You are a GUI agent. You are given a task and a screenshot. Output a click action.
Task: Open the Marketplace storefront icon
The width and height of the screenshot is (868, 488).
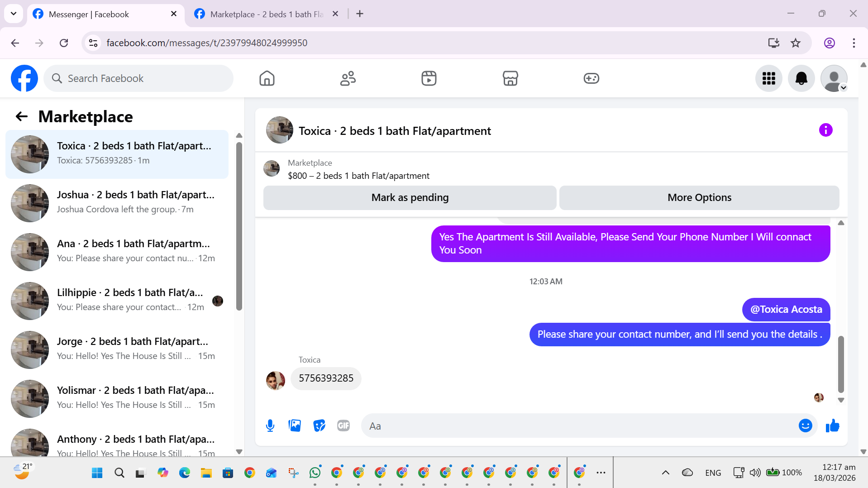click(510, 78)
